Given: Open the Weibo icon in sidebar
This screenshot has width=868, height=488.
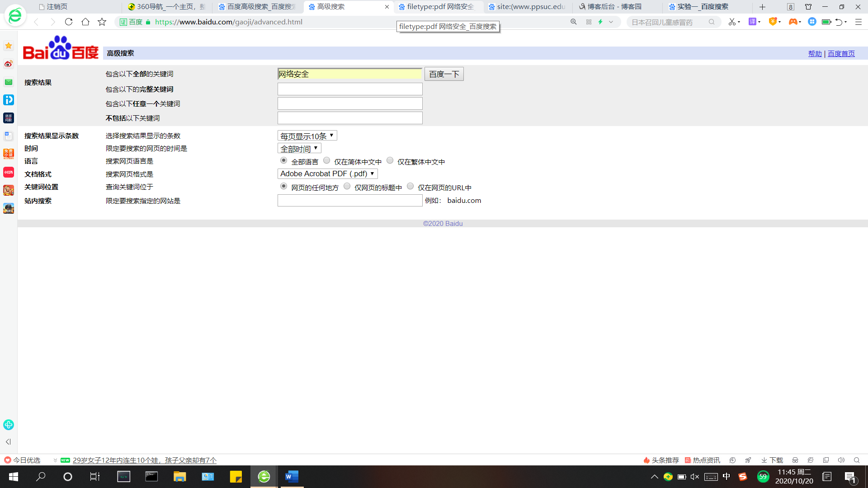Looking at the screenshot, I should (9, 64).
